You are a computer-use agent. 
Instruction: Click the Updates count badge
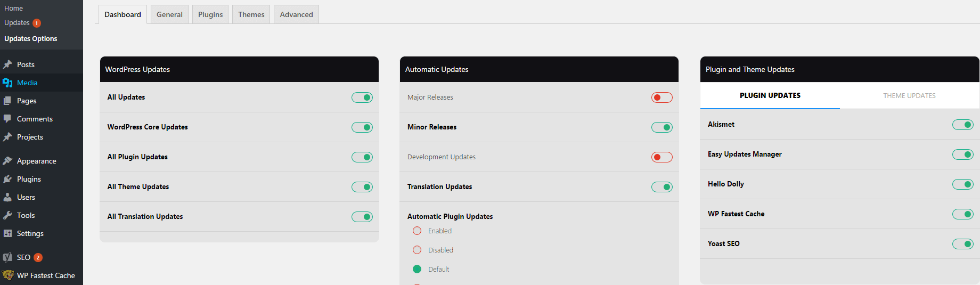37,23
